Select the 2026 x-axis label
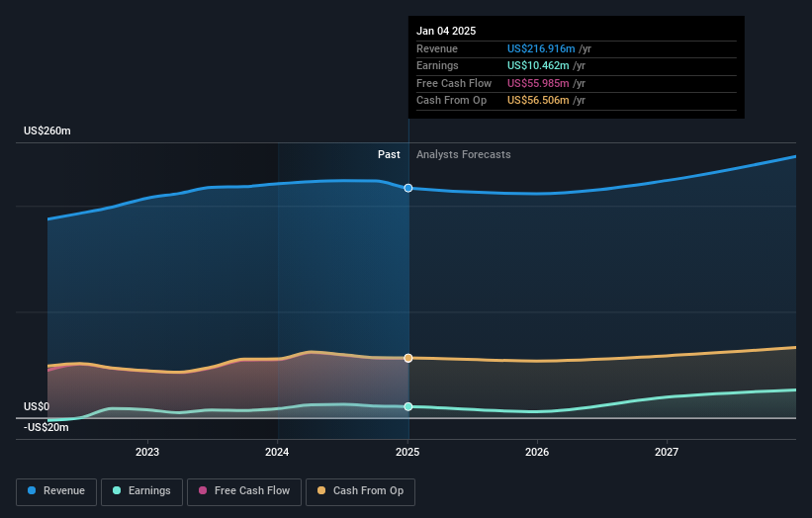 [537, 452]
